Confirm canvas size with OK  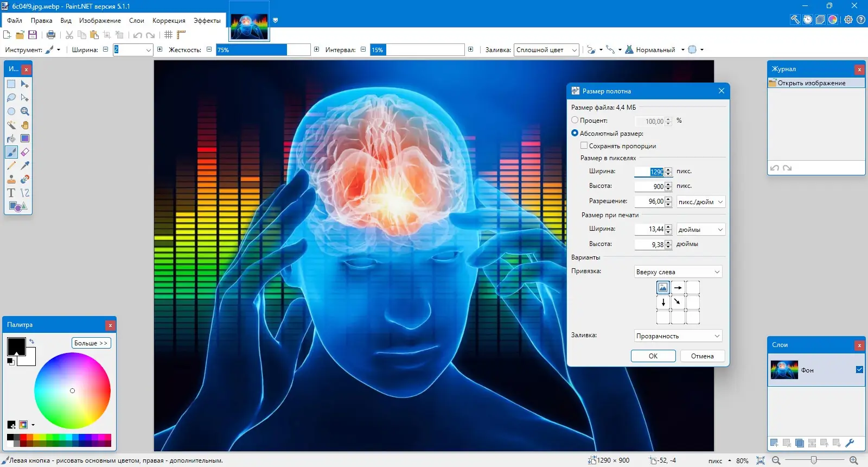pos(653,356)
